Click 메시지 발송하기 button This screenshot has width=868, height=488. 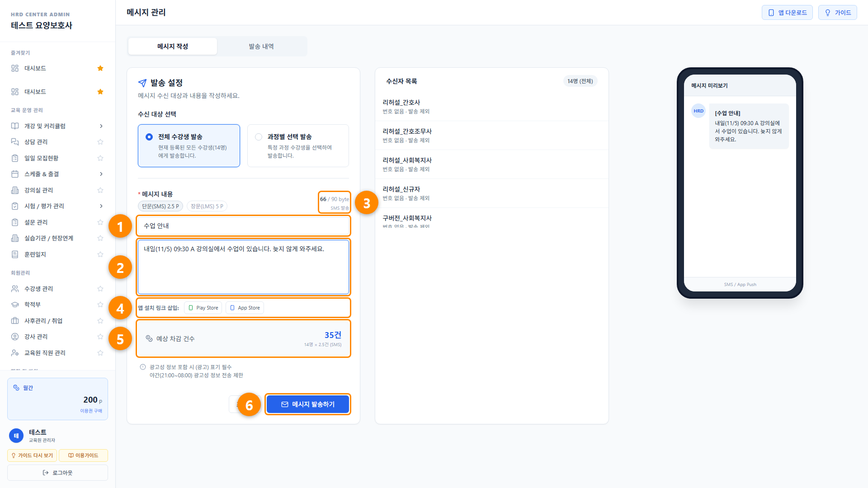(308, 404)
